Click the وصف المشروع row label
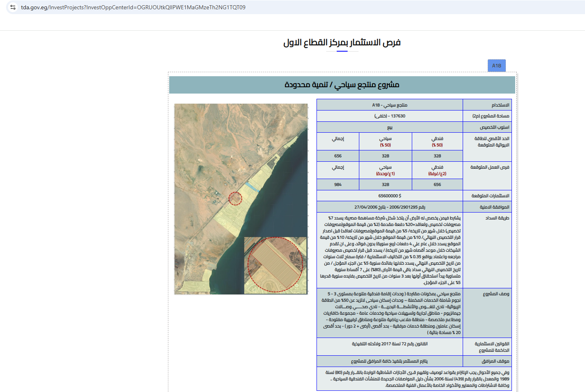The height and width of the screenshot is (392, 585). [x=496, y=294]
